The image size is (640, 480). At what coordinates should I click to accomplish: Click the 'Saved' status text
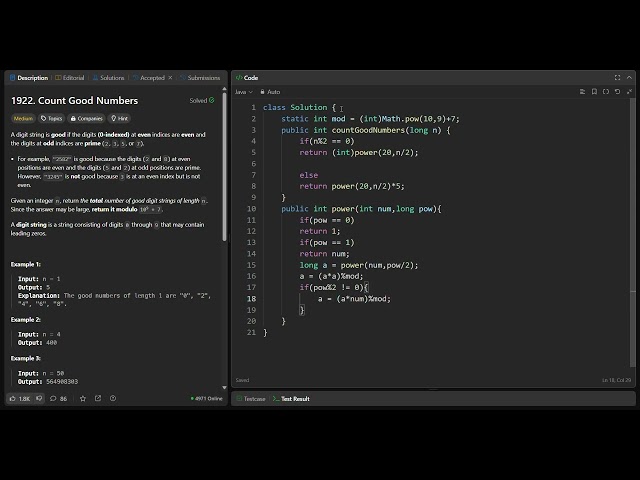242,380
